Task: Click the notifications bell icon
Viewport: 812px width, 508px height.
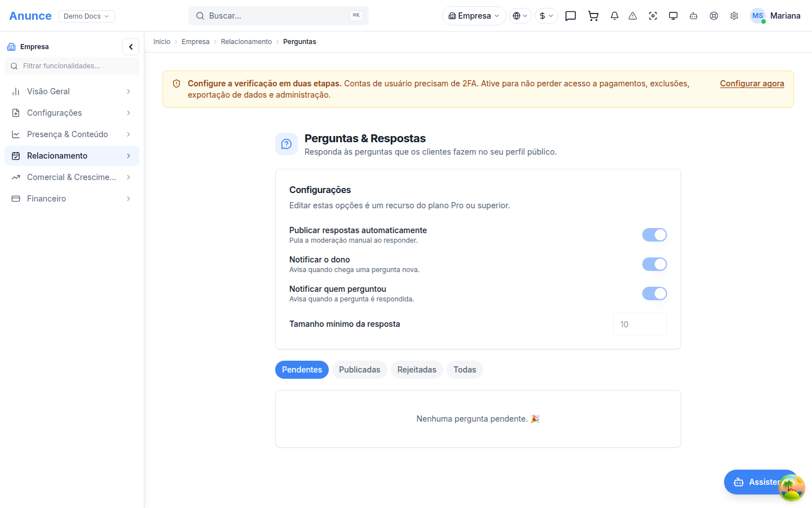Action: 615,16
